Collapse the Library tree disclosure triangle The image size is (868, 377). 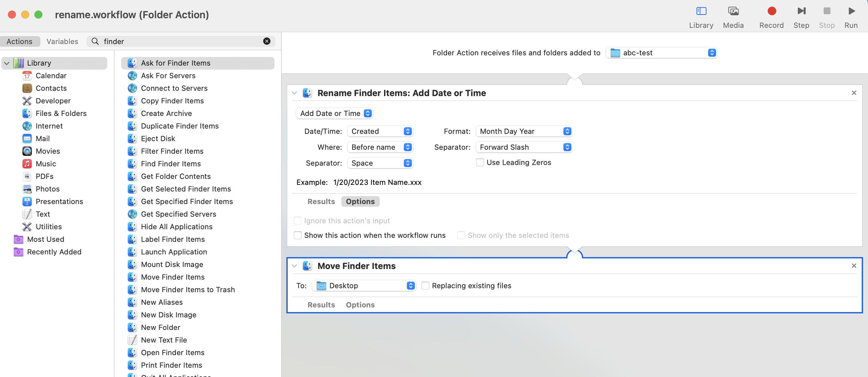(x=7, y=63)
